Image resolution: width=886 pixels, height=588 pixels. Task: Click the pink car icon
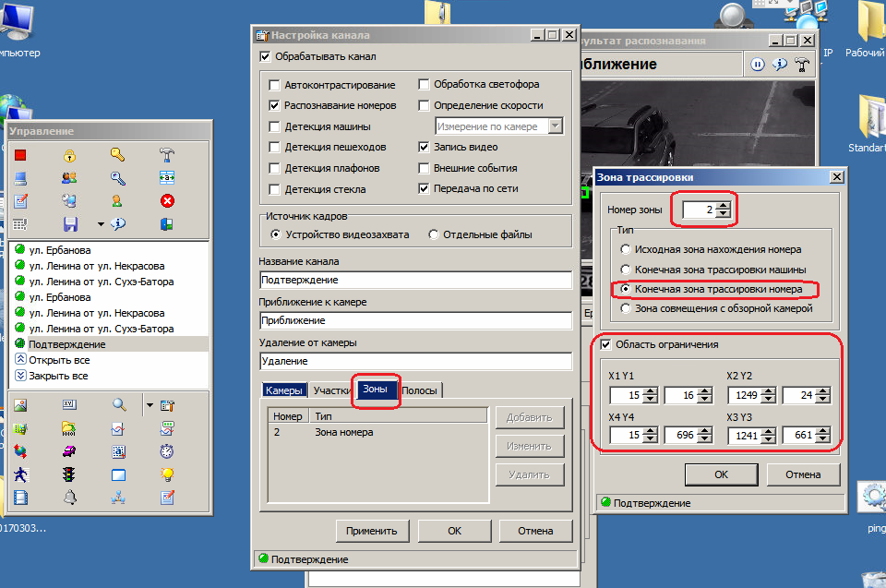click(69, 451)
